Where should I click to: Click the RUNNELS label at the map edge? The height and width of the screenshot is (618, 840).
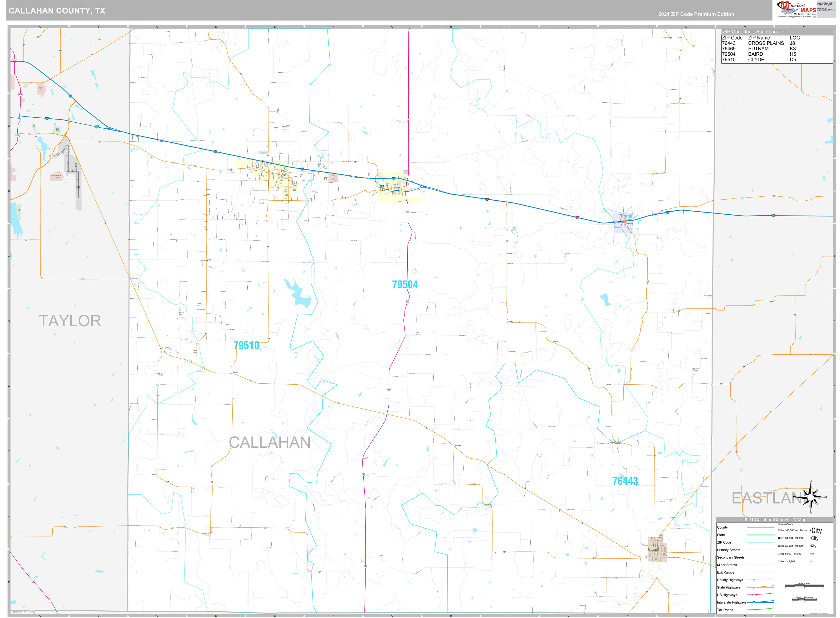coord(20,612)
